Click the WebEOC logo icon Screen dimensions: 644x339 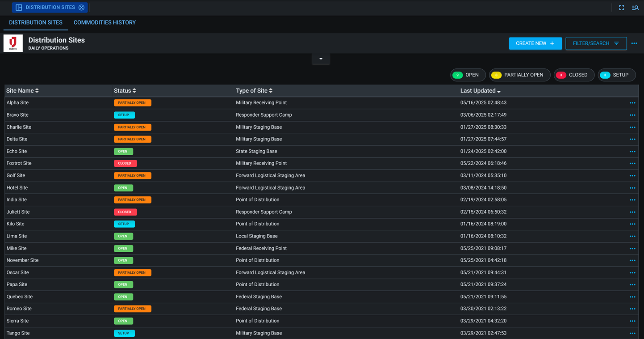[x=13, y=43]
